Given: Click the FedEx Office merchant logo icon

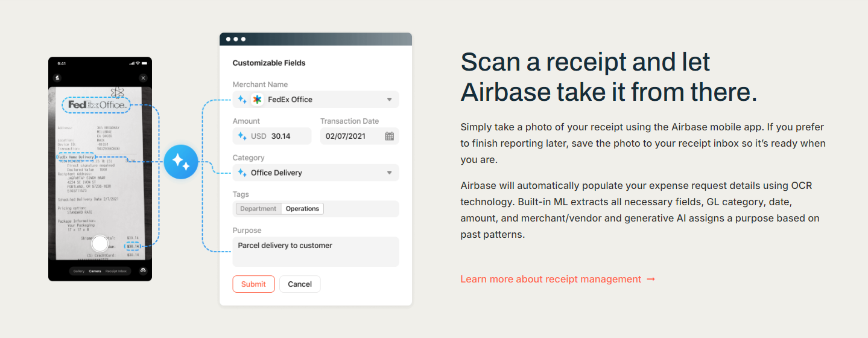Looking at the screenshot, I should 257,100.
